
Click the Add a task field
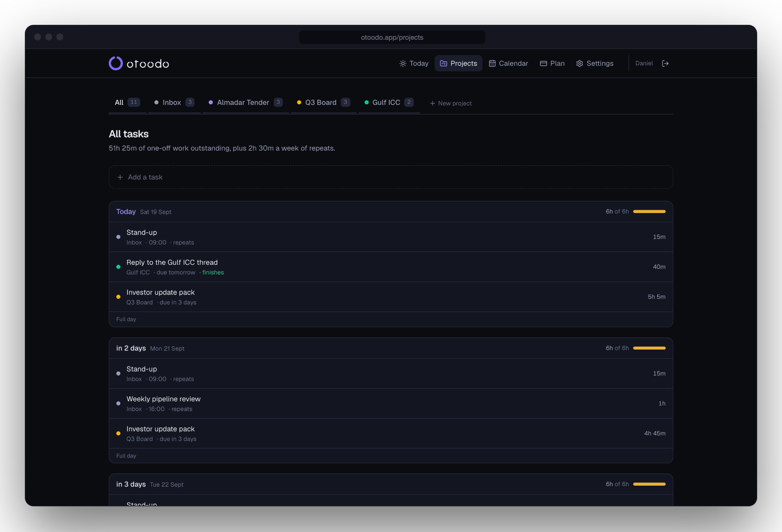(391, 177)
